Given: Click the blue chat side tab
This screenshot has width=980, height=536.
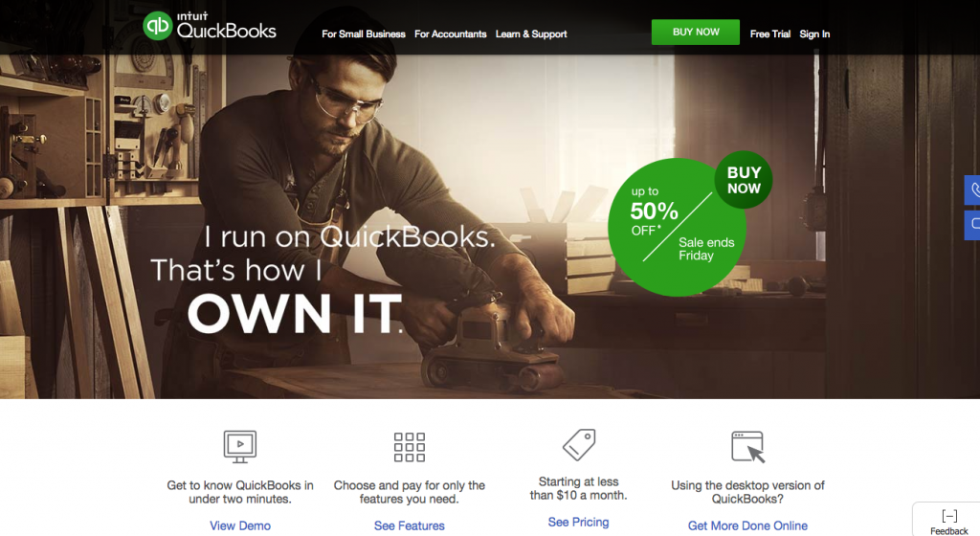Looking at the screenshot, I should click(x=972, y=225).
